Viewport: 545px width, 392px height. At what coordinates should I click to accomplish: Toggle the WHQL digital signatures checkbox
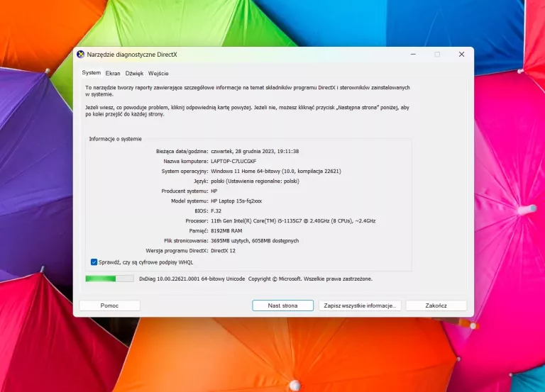[94, 262]
